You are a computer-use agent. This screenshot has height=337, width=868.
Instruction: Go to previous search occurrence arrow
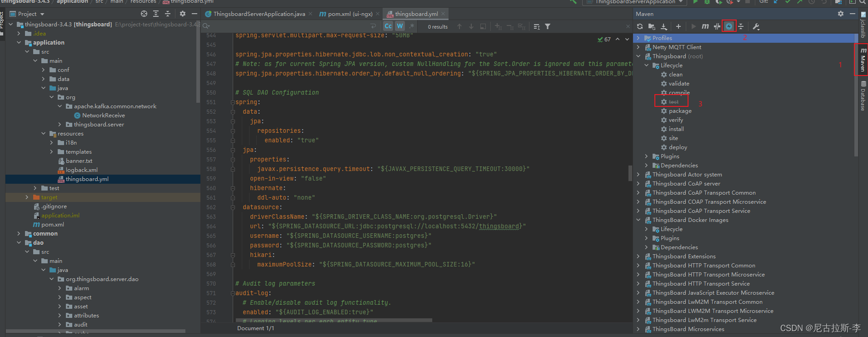tap(459, 26)
